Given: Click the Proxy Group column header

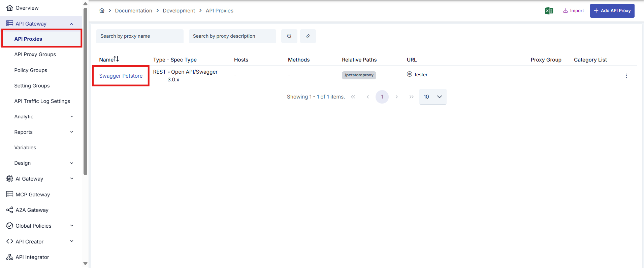Looking at the screenshot, I should 546,60.
